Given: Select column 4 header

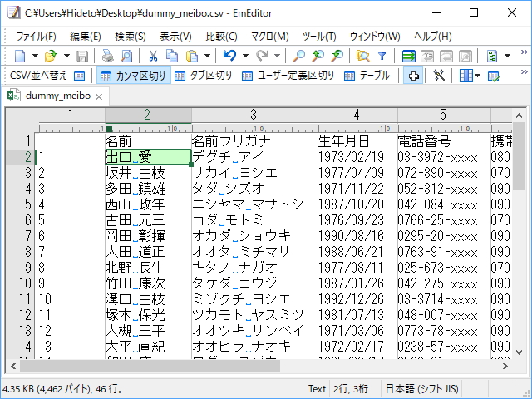Looking at the screenshot, I should pyautogui.click(x=357, y=115).
